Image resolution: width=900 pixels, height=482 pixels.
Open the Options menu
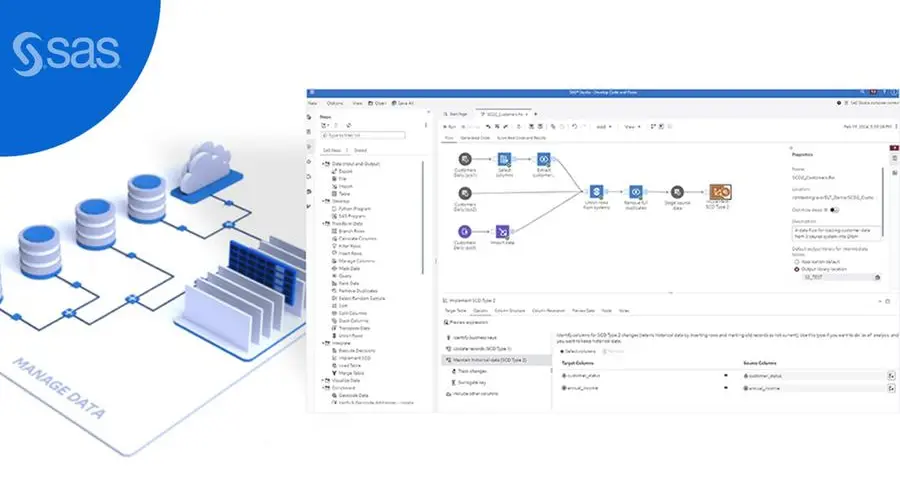(x=335, y=103)
